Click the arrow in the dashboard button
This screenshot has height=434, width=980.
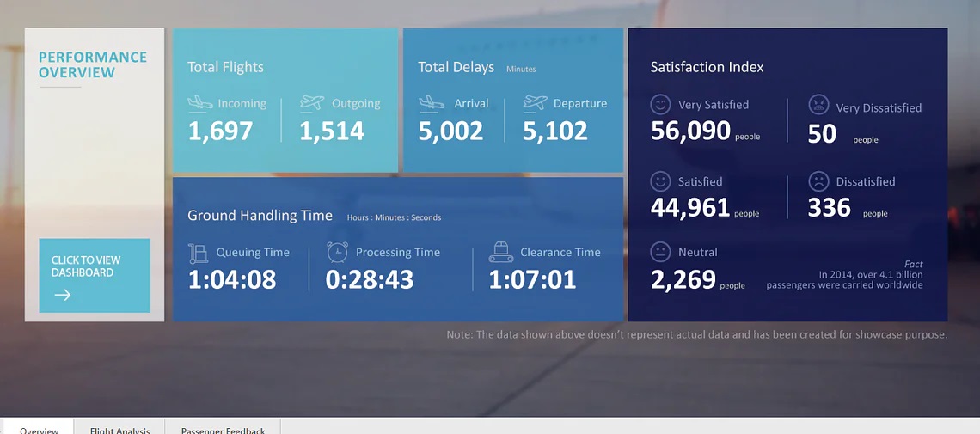[63, 296]
